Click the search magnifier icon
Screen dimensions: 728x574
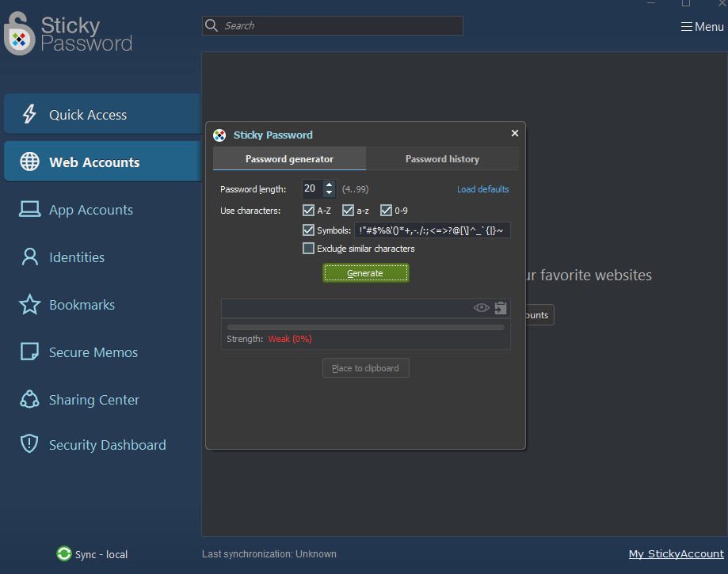tap(212, 25)
